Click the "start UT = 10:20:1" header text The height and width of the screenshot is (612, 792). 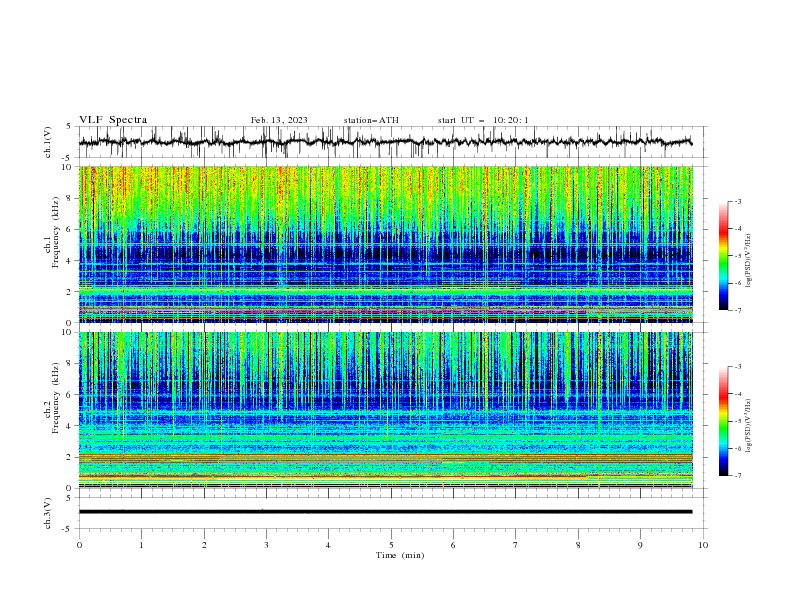tap(483, 120)
